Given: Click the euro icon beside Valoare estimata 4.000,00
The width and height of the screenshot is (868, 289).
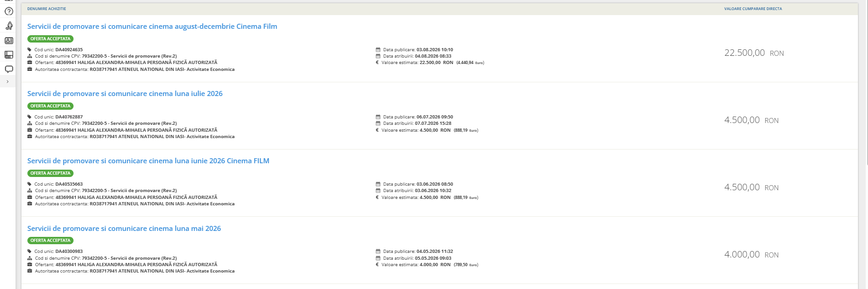Looking at the screenshot, I should click(377, 265).
